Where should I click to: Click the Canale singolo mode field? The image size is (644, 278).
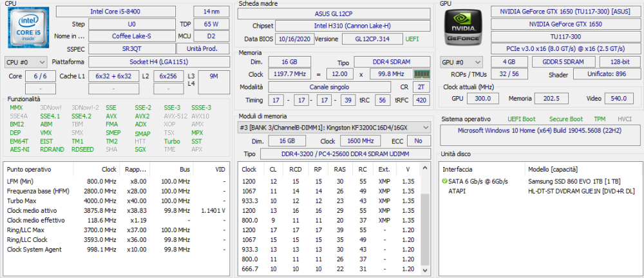click(329, 87)
